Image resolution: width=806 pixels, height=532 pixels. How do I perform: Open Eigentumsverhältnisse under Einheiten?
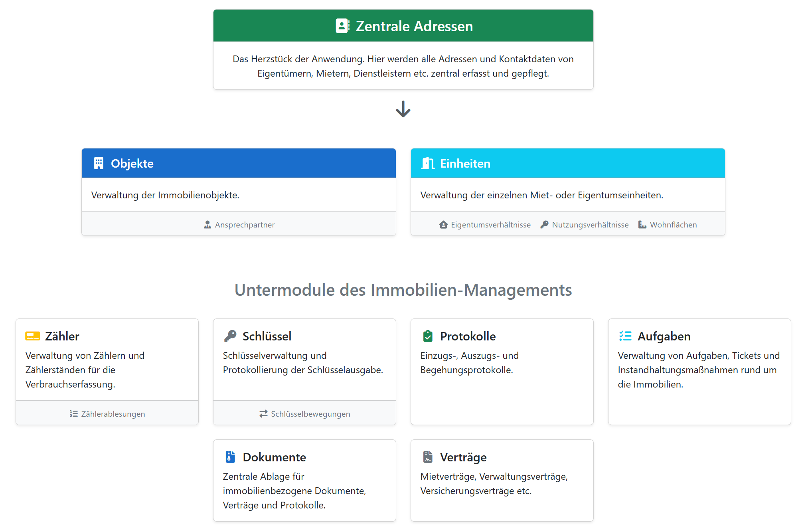[490, 225]
